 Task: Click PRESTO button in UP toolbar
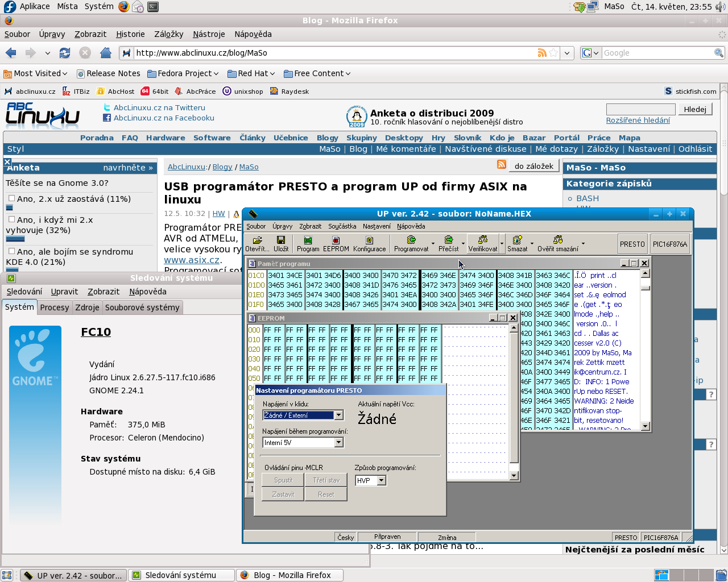(632, 244)
